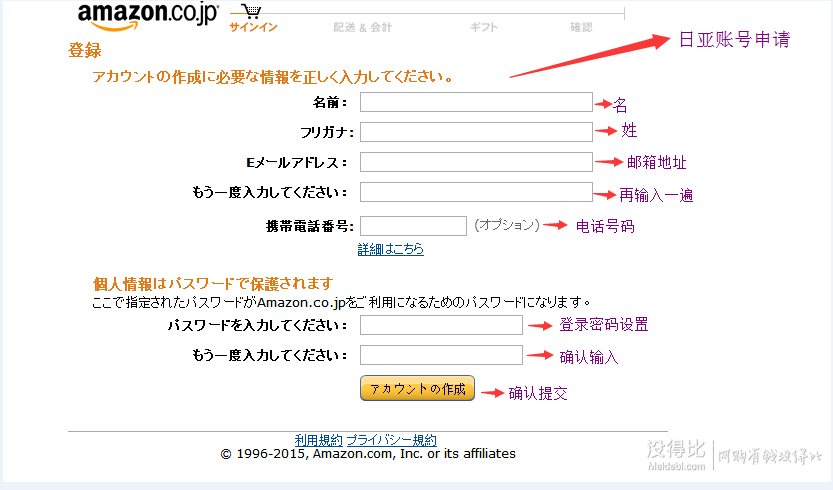The image size is (833, 490).
Task: Open the 利用規約 link
Action: tap(318, 440)
